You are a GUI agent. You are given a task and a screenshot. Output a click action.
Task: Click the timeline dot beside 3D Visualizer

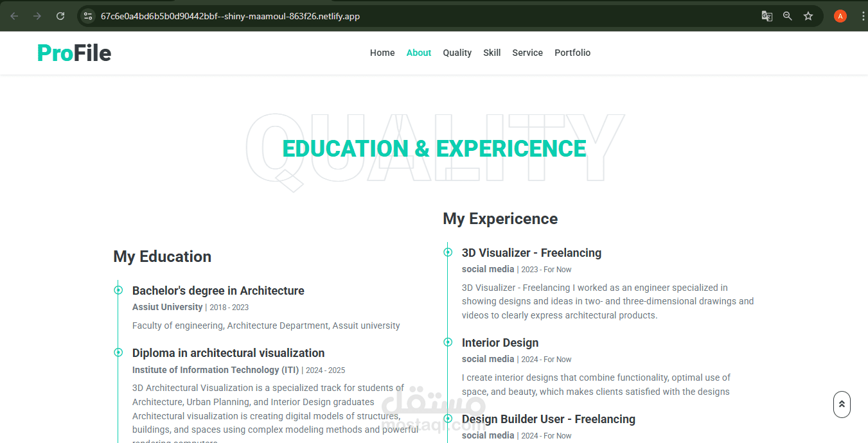[448, 252]
